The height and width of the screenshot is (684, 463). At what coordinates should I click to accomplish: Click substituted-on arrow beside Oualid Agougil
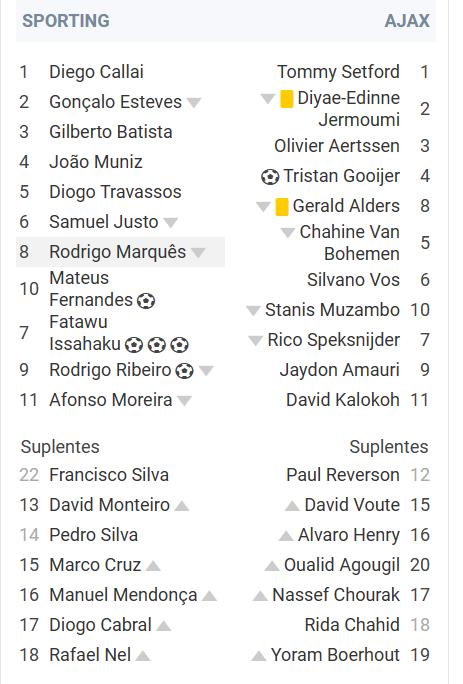272,566
